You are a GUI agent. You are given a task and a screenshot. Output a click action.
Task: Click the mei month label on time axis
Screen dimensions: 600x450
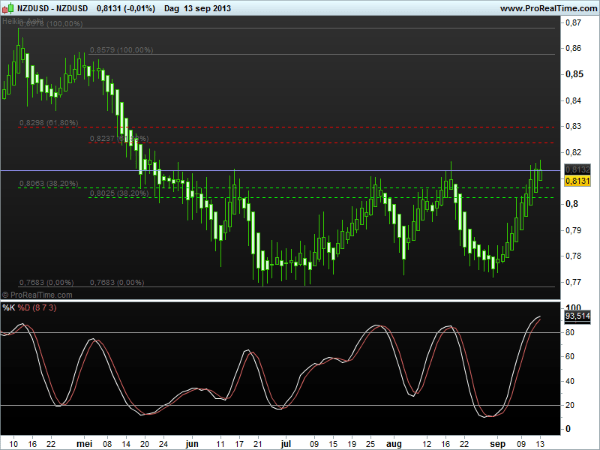point(84,443)
